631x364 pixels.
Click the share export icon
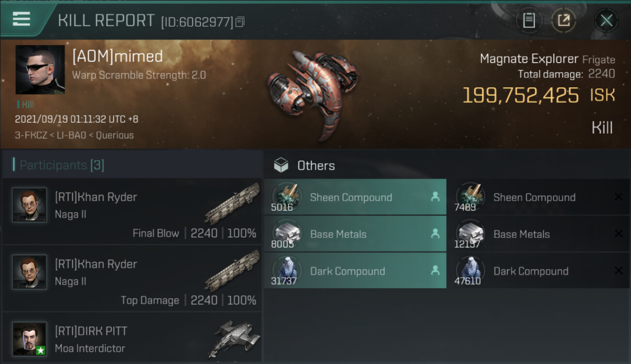pos(564,20)
